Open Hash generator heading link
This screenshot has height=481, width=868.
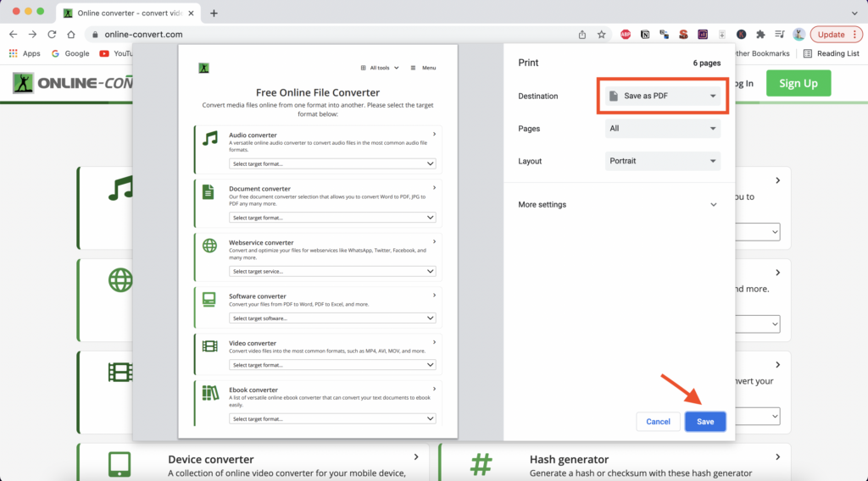point(569,460)
